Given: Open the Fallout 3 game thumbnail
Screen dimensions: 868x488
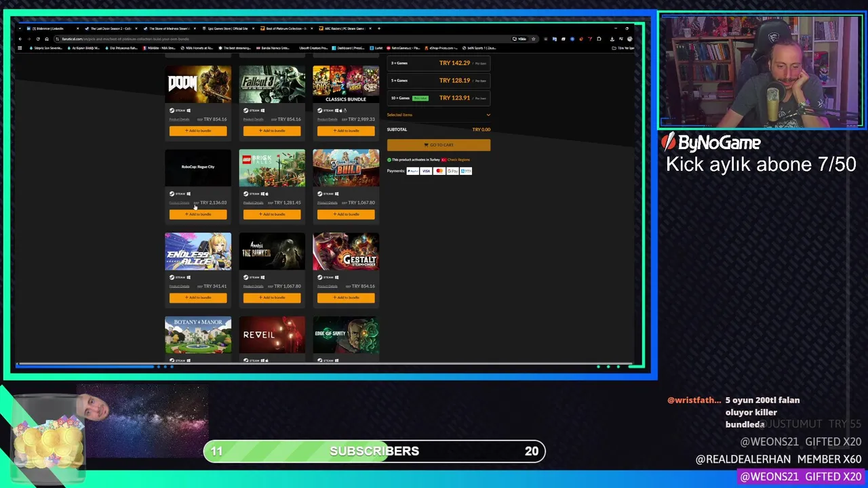Looking at the screenshot, I should click(272, 84).
